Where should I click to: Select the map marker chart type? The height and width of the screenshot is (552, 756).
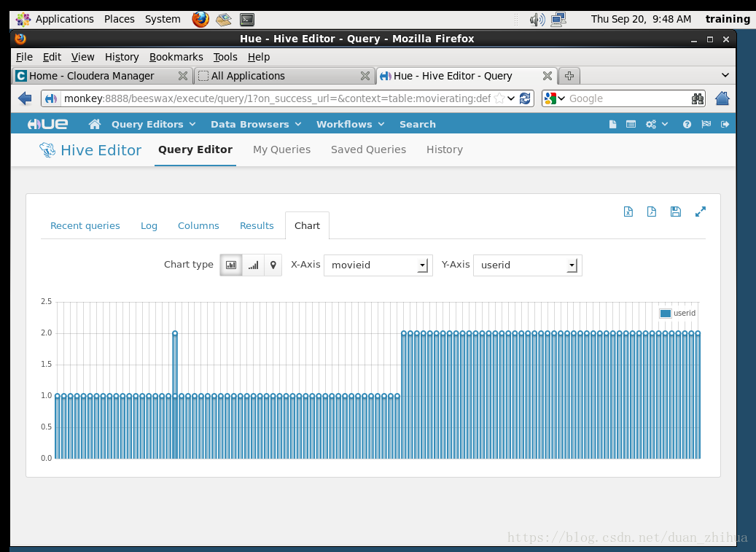click(x=273, y=265)
